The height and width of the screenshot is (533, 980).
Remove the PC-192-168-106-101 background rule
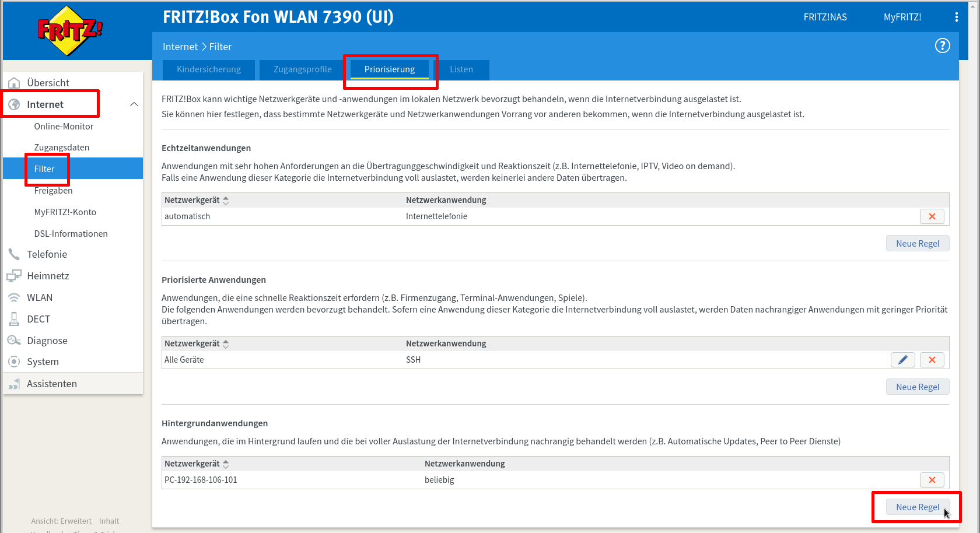coord(932,480)
